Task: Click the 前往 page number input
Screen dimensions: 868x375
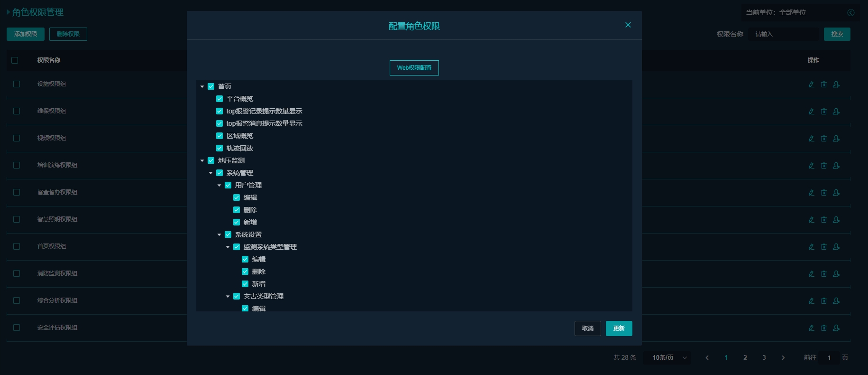Action: [x=829, y=357]
